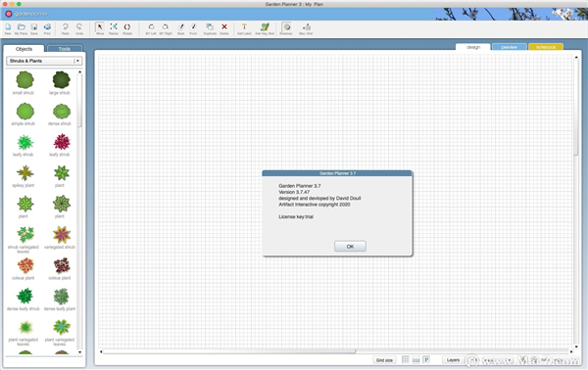The image size is (588, 370).
Task: Toggle the P icon in bottom bar
Action: (x=426, y=360)
